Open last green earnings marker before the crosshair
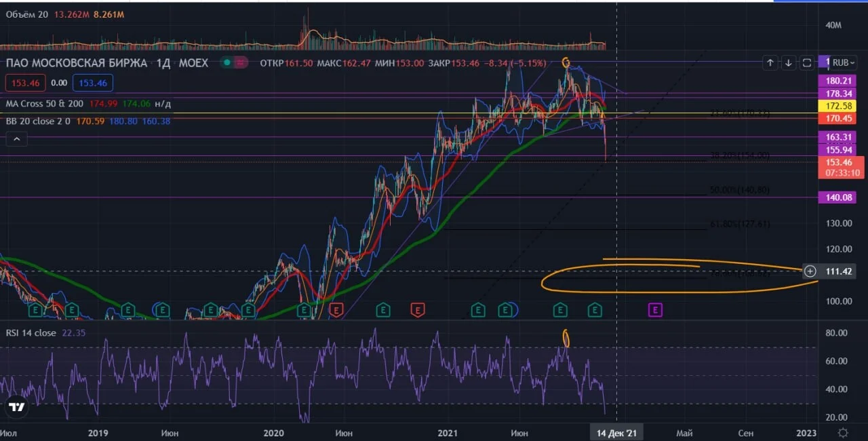The width and height of the screenshot is (868, 441). point(595,310)
